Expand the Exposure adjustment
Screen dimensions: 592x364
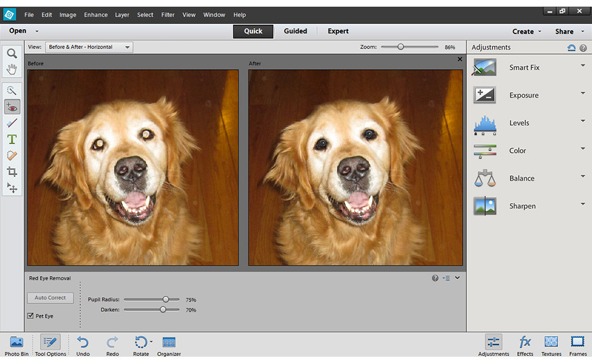click(582, 93)
